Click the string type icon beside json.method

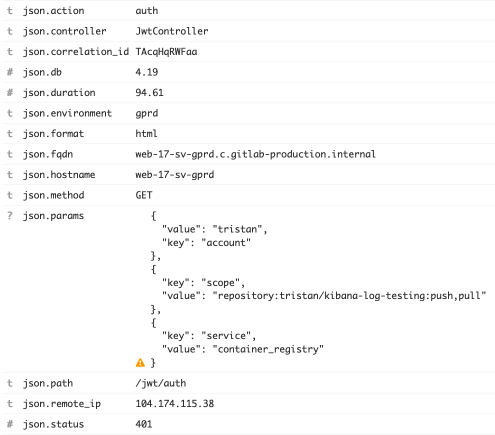(x=10, y=195)
